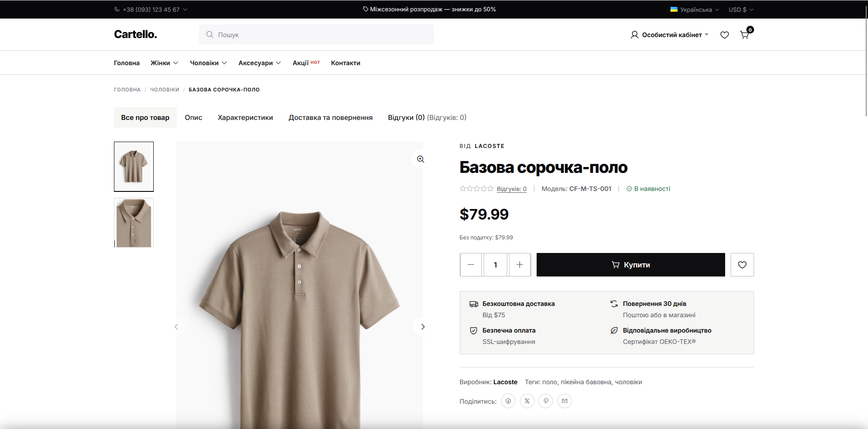Click the in-stock check icon
This screenshot has height=429, width=868.
(629, 189)
